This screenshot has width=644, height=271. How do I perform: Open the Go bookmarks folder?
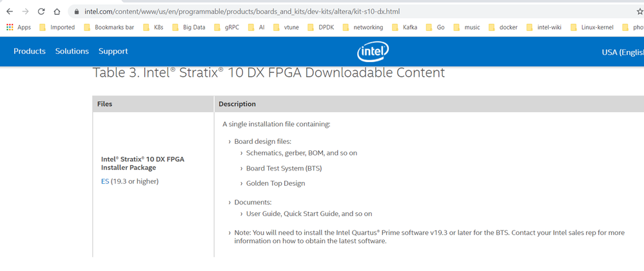click(435, 28)
